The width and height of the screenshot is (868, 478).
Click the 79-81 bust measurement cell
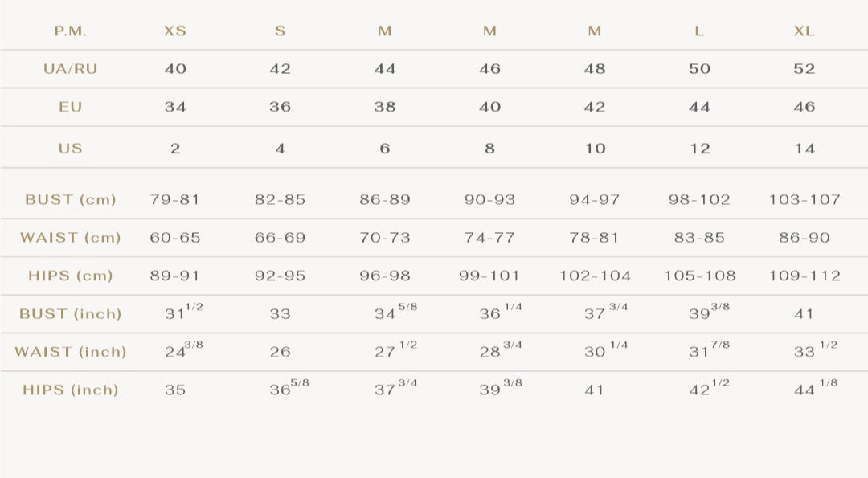[175, 200]
